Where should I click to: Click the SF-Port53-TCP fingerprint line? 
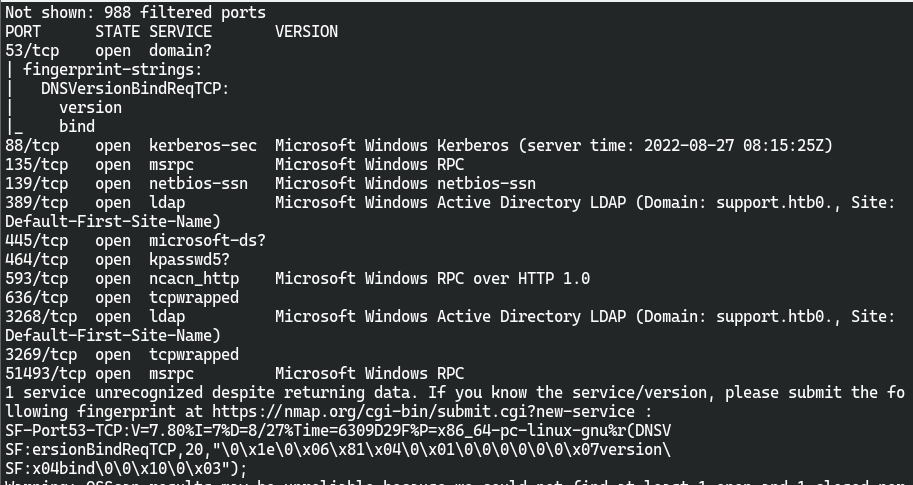[x=338, y=431]
